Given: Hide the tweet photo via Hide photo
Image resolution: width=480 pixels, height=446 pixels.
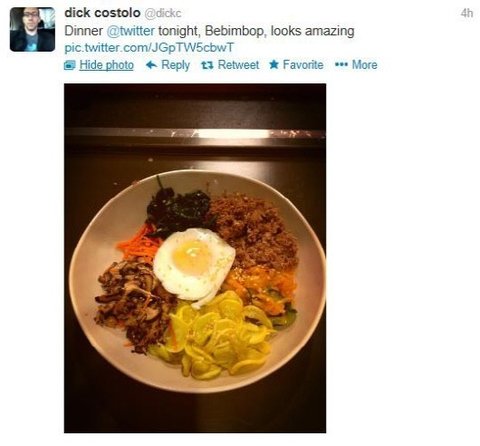Looking at the screenshot, I should [106, 65].
